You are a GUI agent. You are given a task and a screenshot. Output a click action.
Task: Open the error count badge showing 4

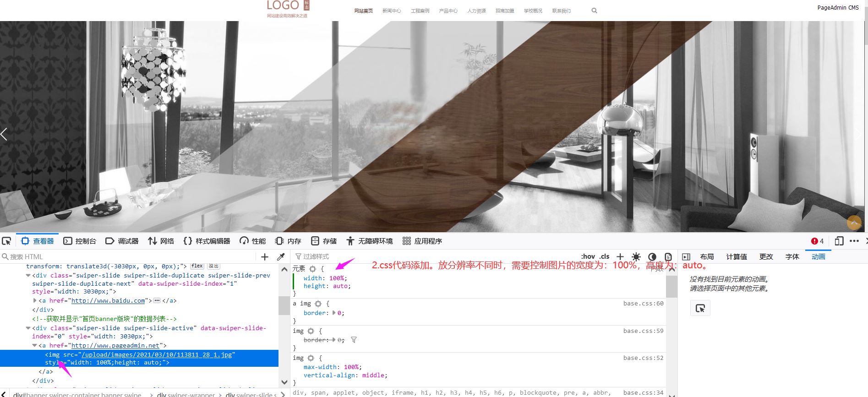coord(817,241)
